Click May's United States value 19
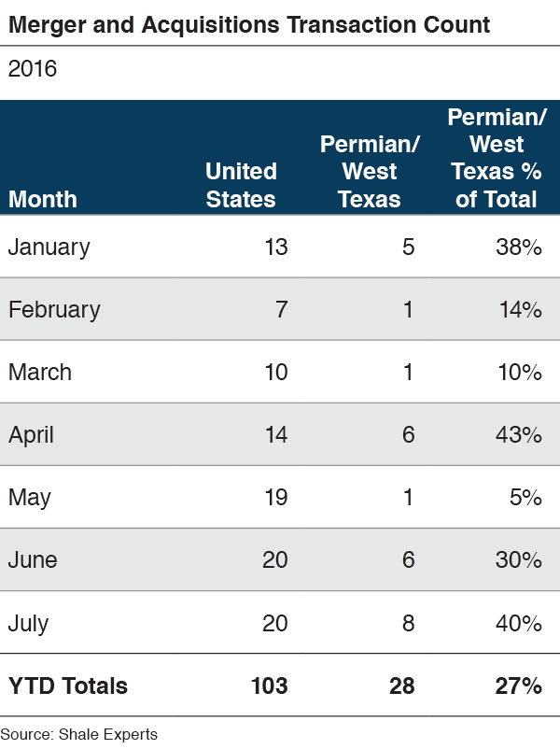This screenshot has width=560, height=749. tap(275, 497)
